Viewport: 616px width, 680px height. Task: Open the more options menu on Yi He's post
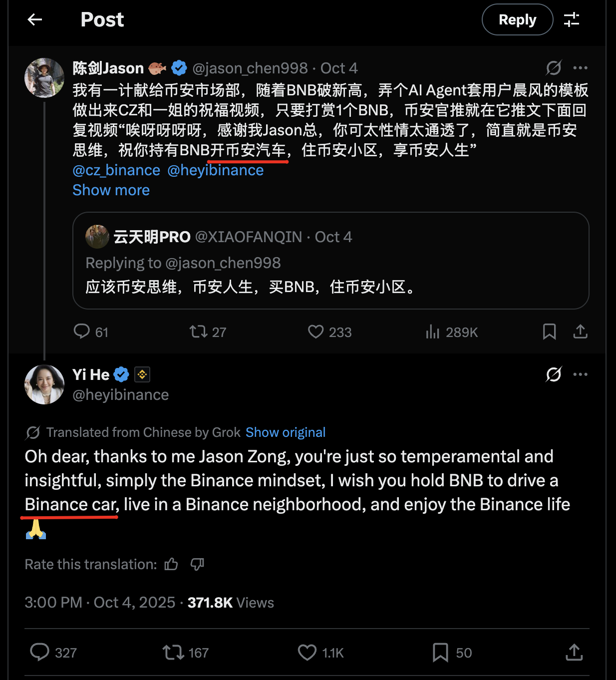click(580, 374)
